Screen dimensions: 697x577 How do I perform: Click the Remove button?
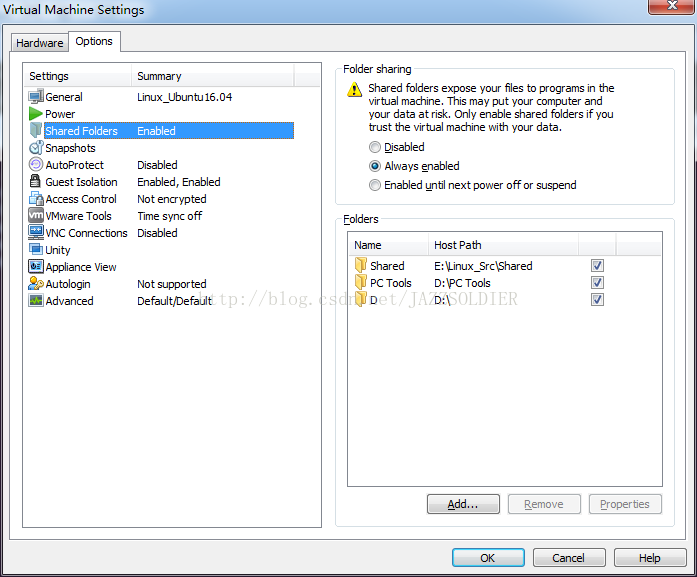pos(544,504)
